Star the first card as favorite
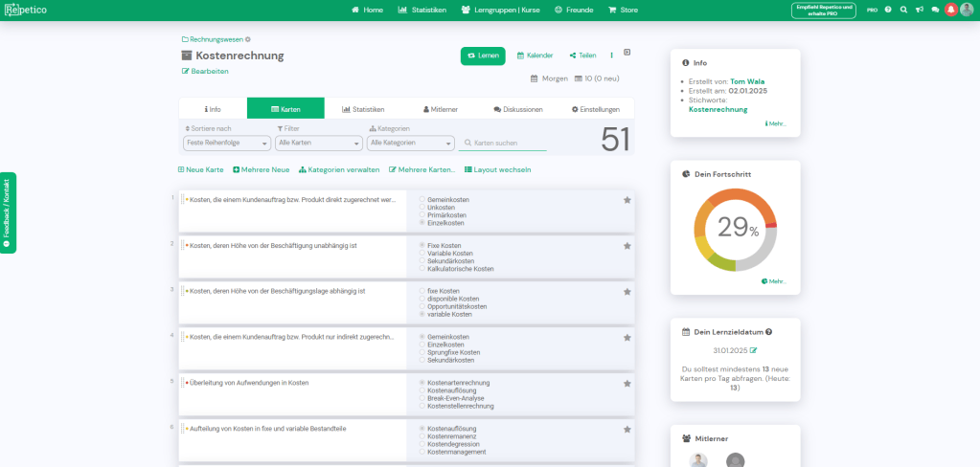Screen dimensions: 980x467 (x=627, y=200)
